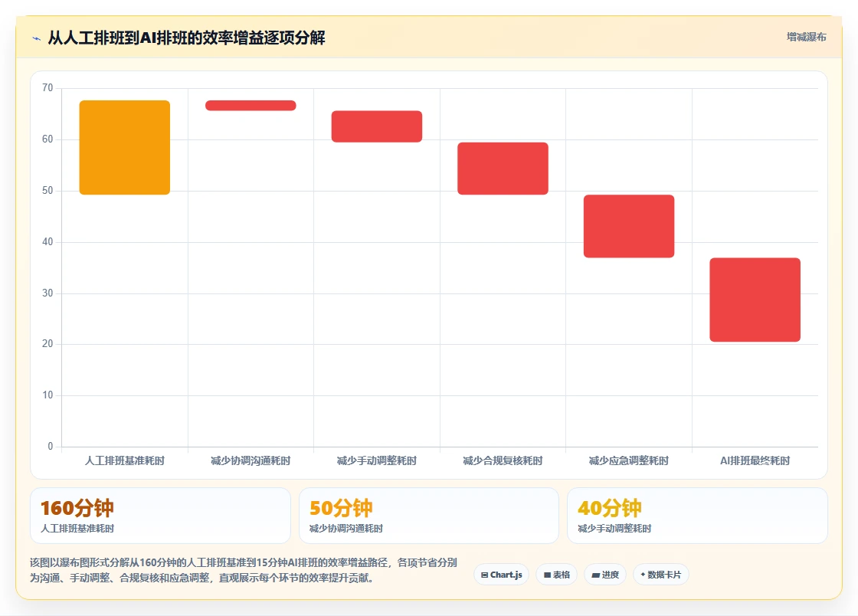
Task: Click the description paragraph starting 该图以瀑布图形式
Action: point(244,570)
